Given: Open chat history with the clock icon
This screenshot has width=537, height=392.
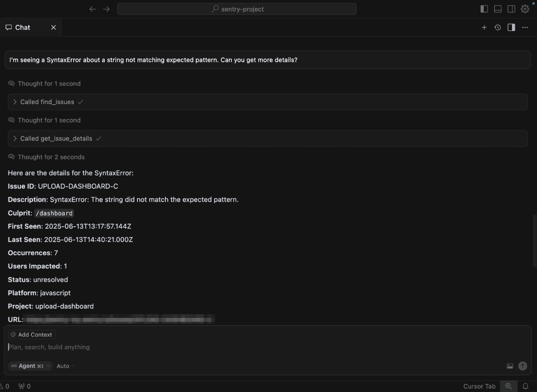Looking at the screenshot, I should (497, 27).
